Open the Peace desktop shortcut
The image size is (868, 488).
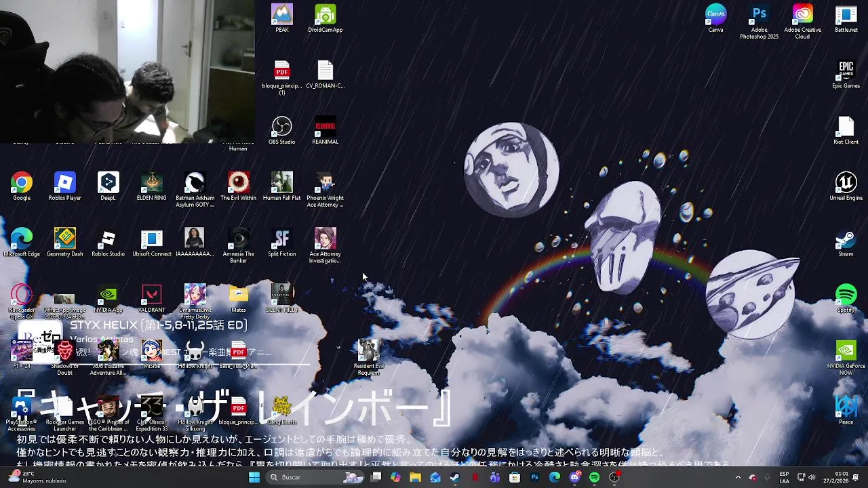[846, 411]
